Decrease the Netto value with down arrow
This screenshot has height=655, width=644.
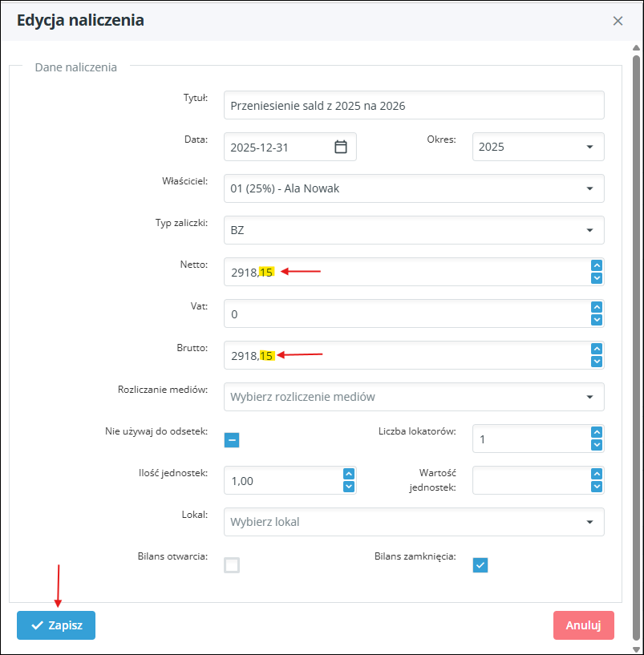click(596, 278)
